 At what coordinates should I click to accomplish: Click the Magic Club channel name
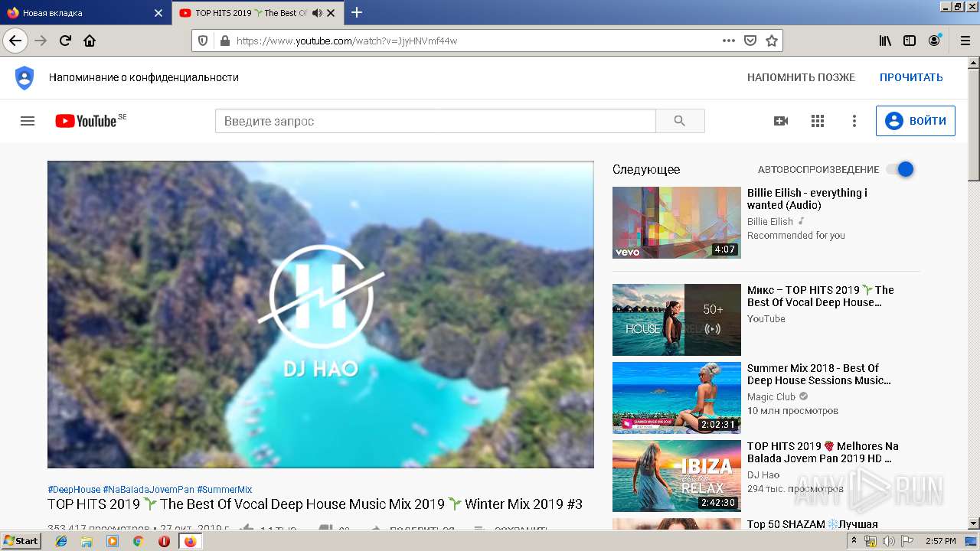coord(771,397)
